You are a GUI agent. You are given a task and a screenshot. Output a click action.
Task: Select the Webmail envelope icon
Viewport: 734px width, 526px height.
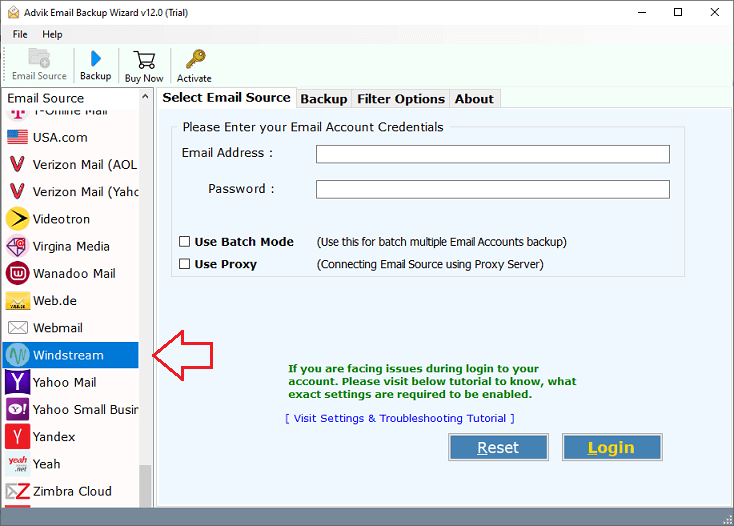point(18,328)
